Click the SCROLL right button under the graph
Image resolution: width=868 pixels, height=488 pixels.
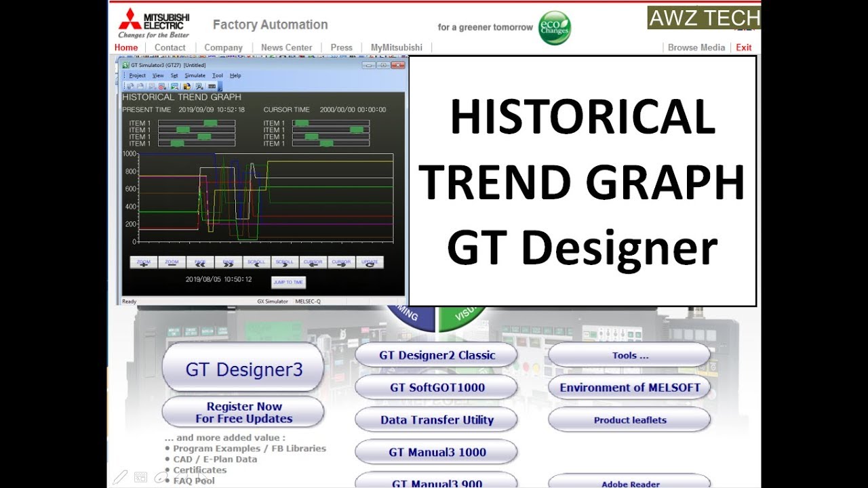point(285,262)
